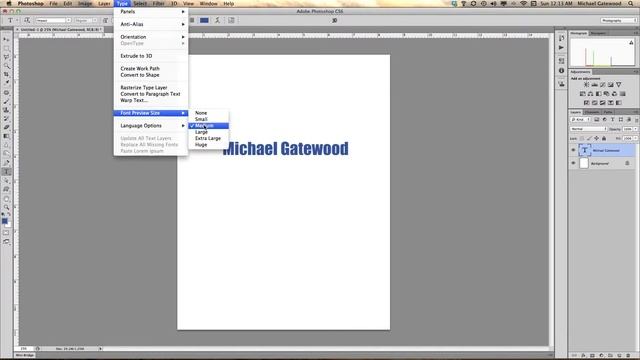Select the Move tool
Screen dimensions: 640x360
pos(6,40)
